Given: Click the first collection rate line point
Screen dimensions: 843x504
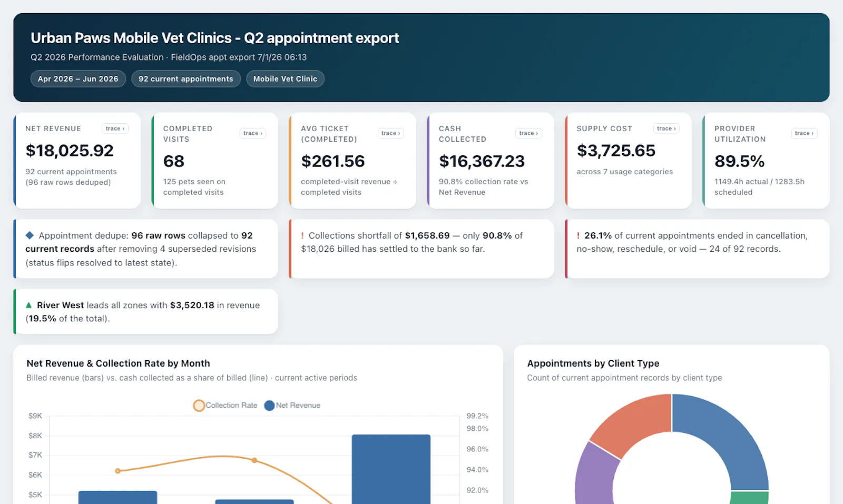Looking at the screenshot, I should (117, 471).
